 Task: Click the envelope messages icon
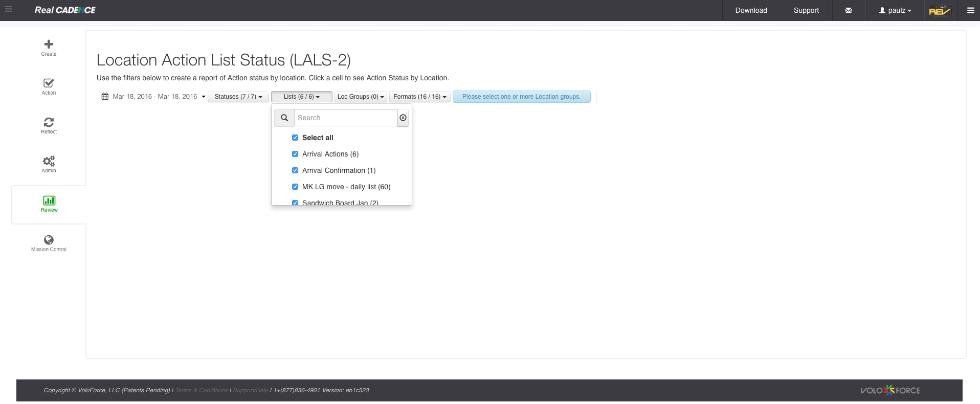849,10
